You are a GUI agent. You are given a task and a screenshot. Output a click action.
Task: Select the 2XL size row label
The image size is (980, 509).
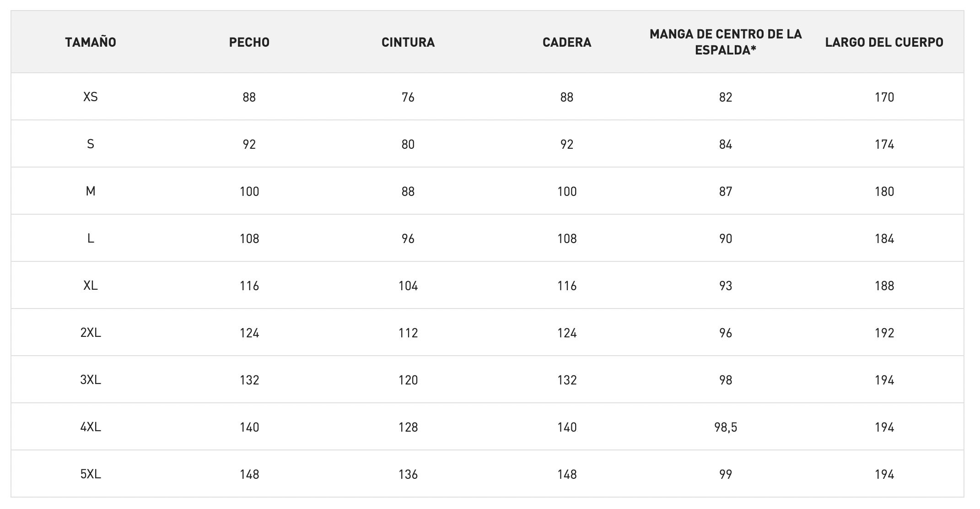point(91,333)
